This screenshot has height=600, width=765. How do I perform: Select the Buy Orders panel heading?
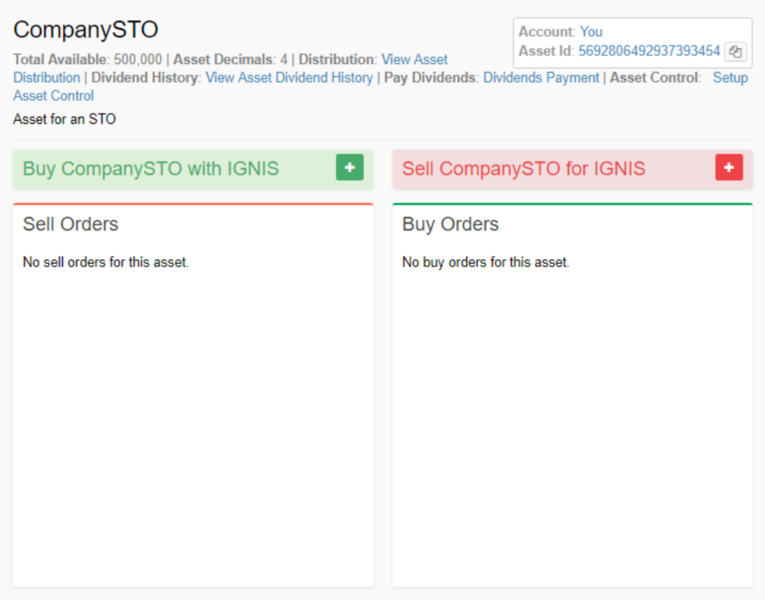click(450, 224)
